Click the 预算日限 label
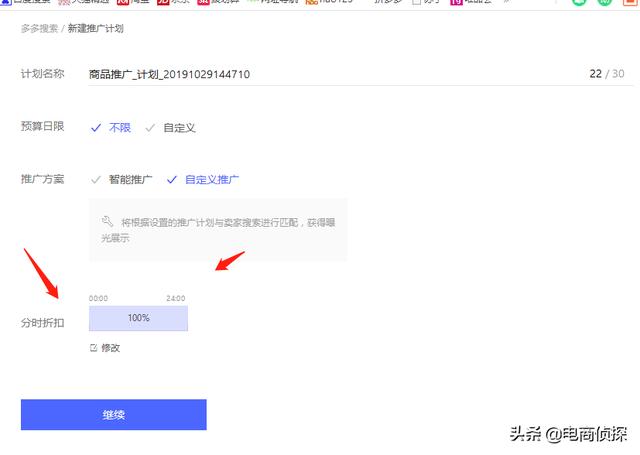 click(42, 127)
